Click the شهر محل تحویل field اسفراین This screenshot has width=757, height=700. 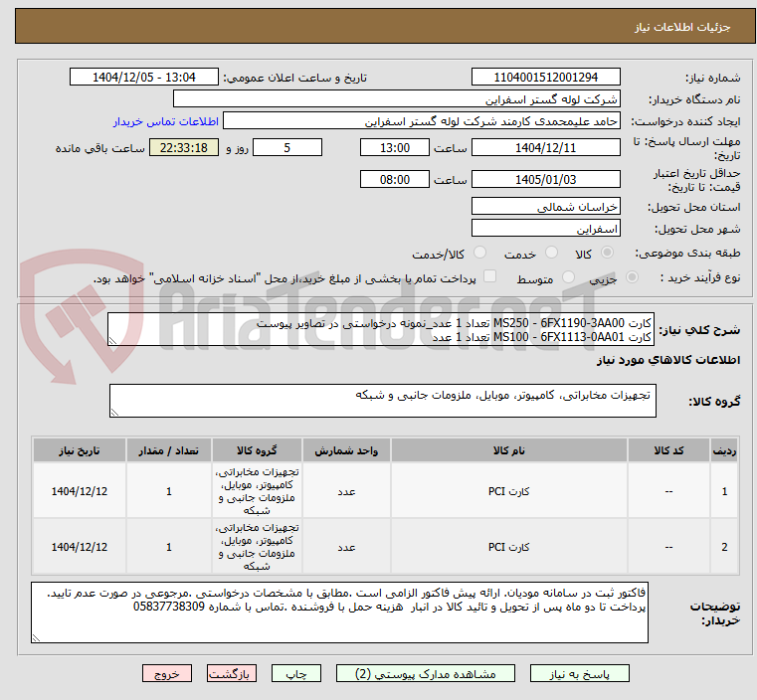[x=545, y=228]
